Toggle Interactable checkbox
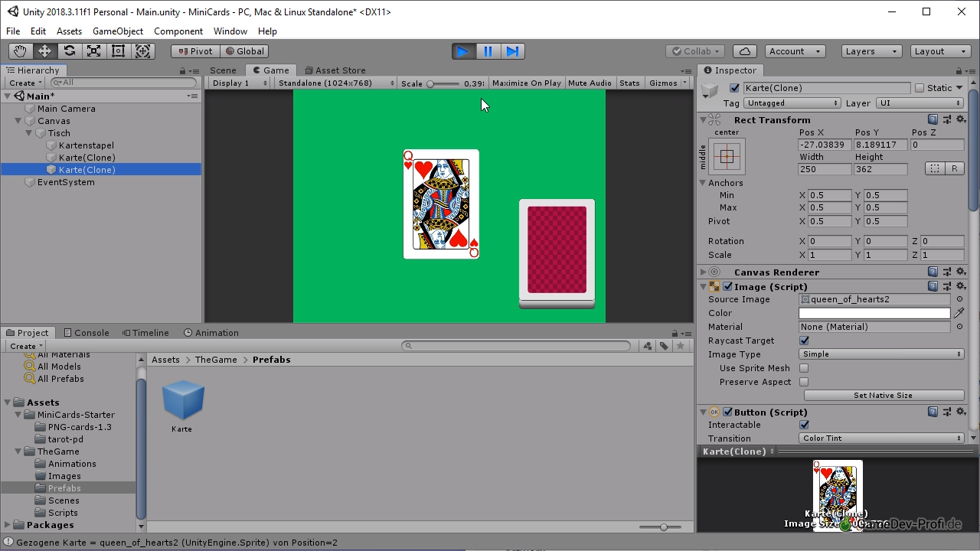The image size is (980, 551). [x=804, y=425]
